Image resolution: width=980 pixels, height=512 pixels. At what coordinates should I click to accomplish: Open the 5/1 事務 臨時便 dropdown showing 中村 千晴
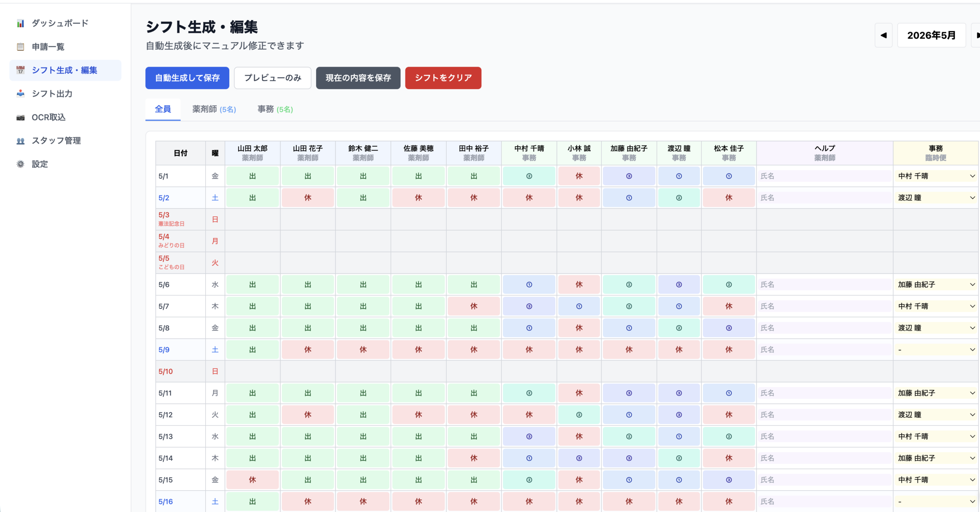(936, 176)
